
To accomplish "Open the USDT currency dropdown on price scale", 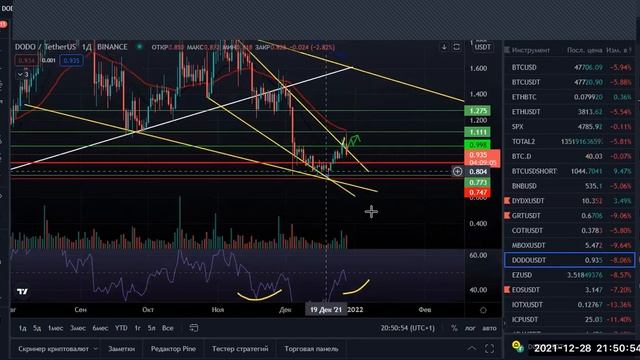I will click(482, 47).
